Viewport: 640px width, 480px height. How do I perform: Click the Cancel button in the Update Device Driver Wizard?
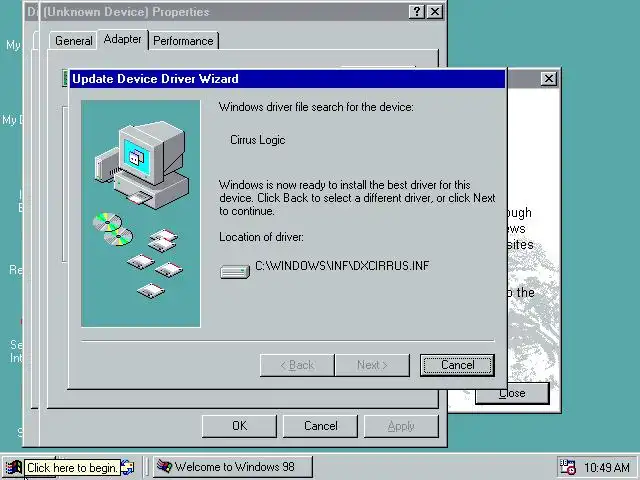click(x=457, y=365)
